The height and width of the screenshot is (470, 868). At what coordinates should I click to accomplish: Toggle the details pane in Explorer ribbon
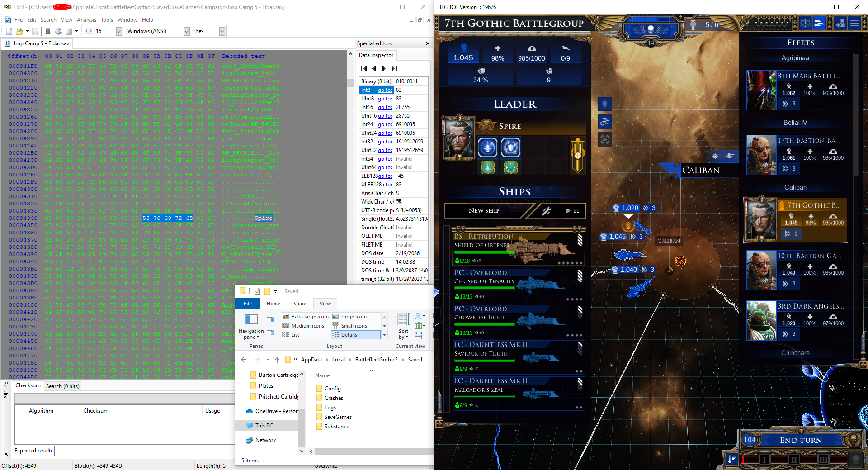(270, 332)
